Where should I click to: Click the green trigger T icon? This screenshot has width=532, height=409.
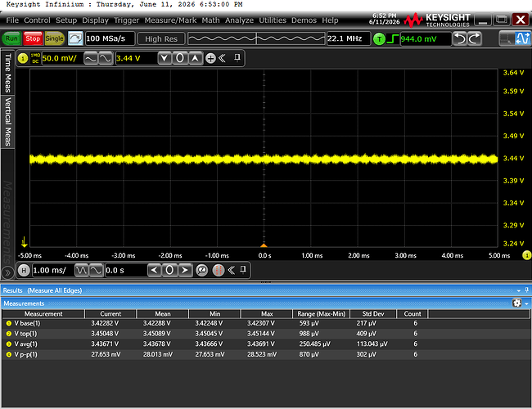click(379, 39)
